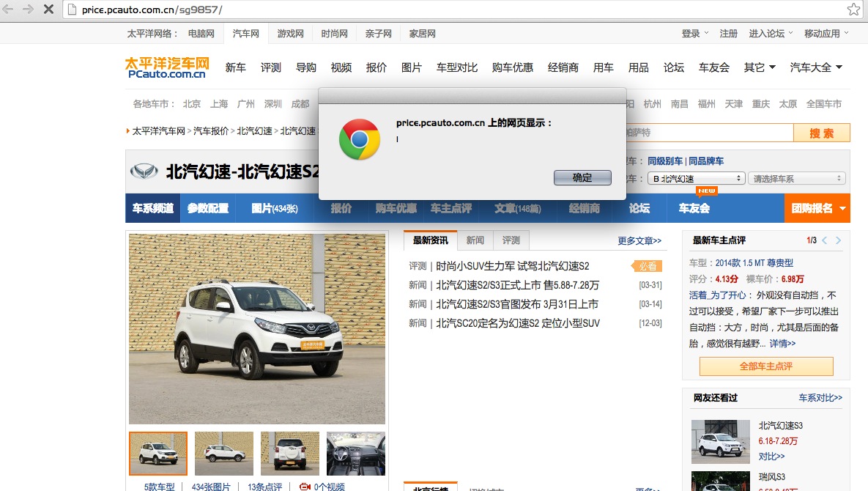
Task: Select the 参数配置 tab
Action: click(x=207, y=208)
